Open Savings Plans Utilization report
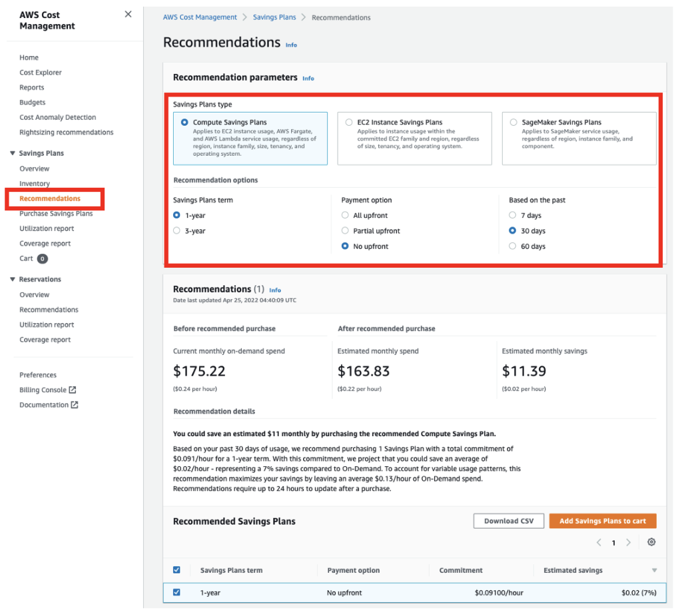This screenshot has width=682, height=616. point(47,228)
